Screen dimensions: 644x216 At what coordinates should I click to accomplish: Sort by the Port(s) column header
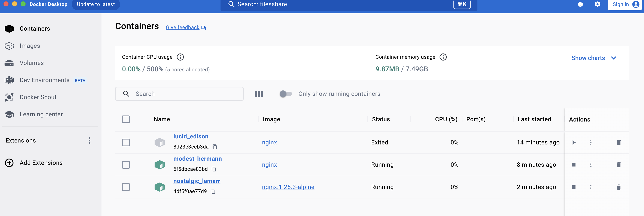[476, 119]
